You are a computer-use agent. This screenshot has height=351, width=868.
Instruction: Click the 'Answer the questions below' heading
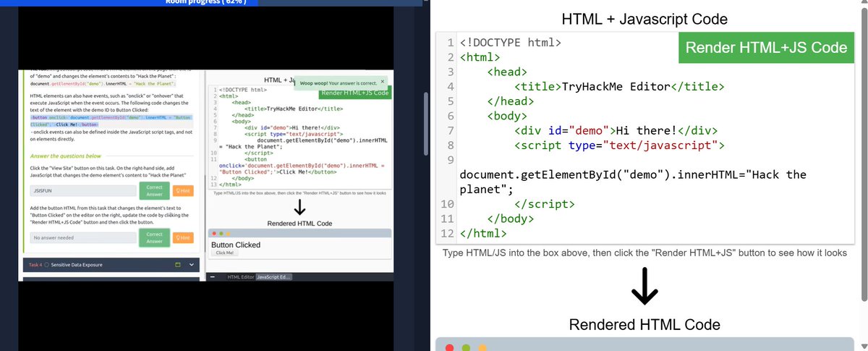65,156
